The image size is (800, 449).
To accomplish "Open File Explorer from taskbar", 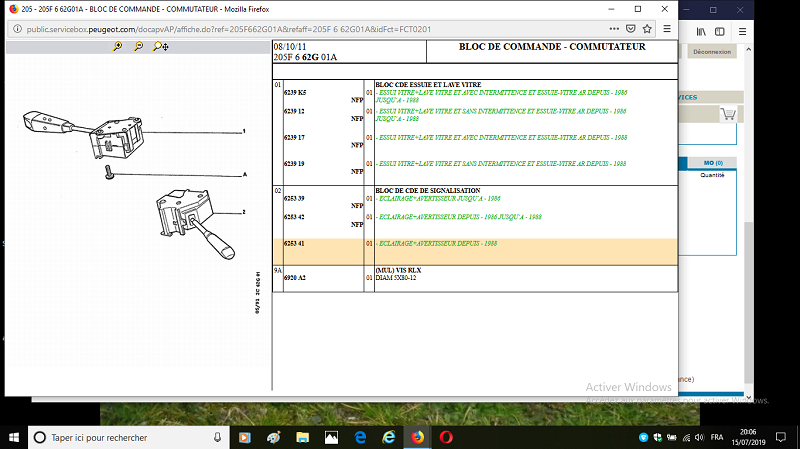I will pyautogui.click(x=303, y=437).
